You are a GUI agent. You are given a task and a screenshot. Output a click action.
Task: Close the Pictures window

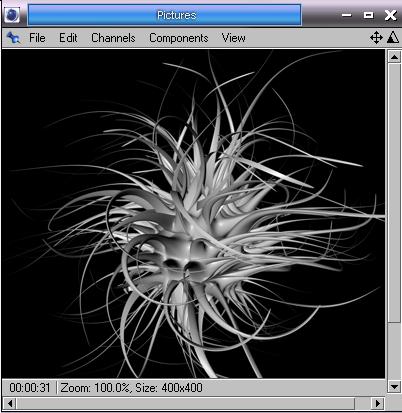(390, 15)
